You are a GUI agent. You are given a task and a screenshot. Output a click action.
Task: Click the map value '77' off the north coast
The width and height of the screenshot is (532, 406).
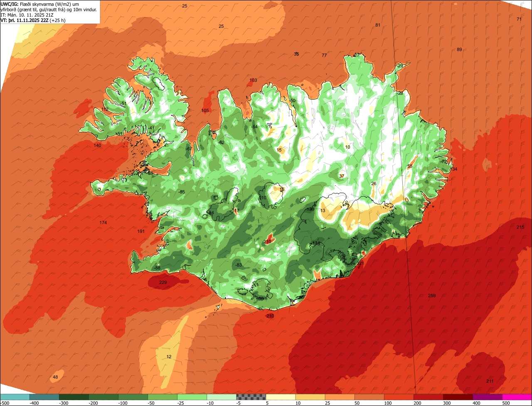tap(324, 55)
